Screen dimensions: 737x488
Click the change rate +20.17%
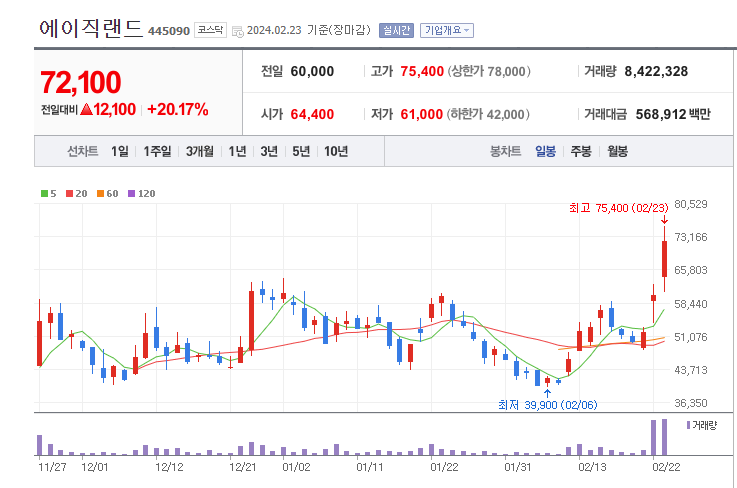178,110
